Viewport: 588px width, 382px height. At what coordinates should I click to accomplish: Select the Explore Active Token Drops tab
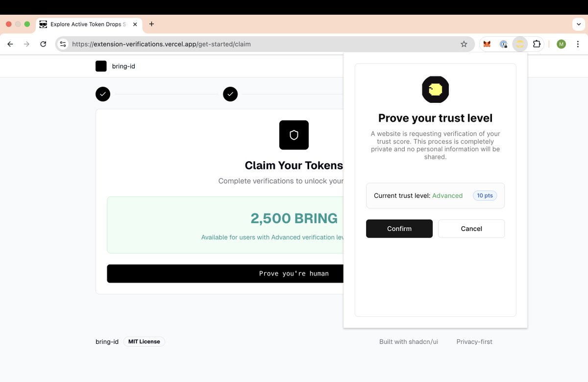pyautogui.click(x=88, y=24)
